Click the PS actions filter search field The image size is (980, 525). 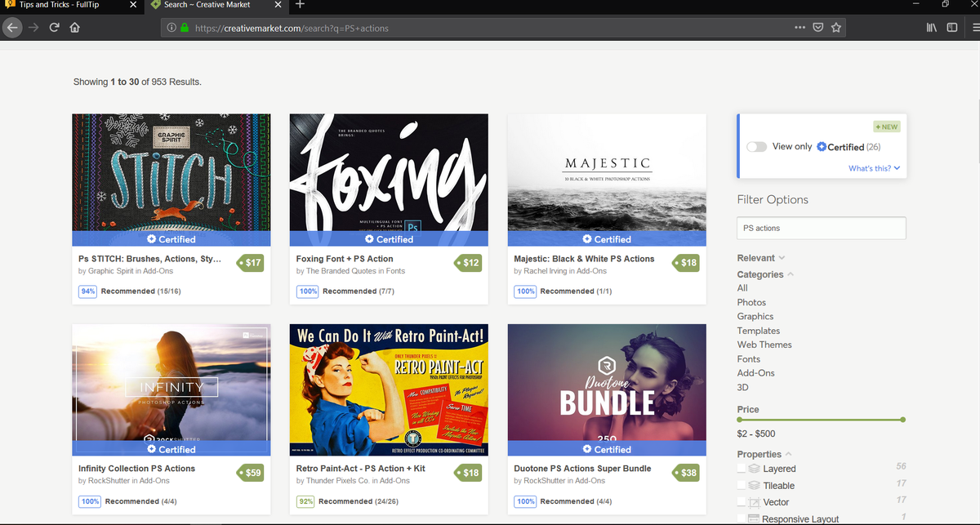coord(822,228)
